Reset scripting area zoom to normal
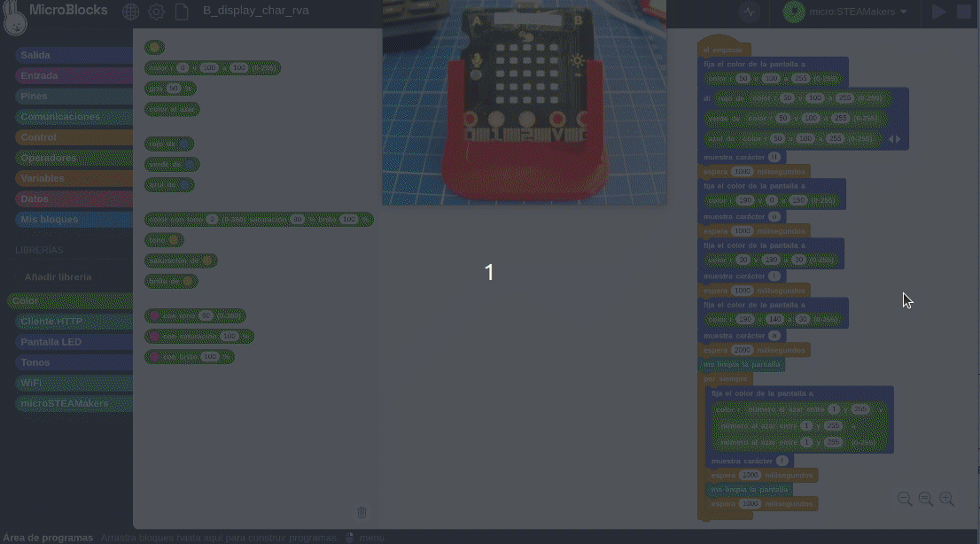 click(926, 498)
